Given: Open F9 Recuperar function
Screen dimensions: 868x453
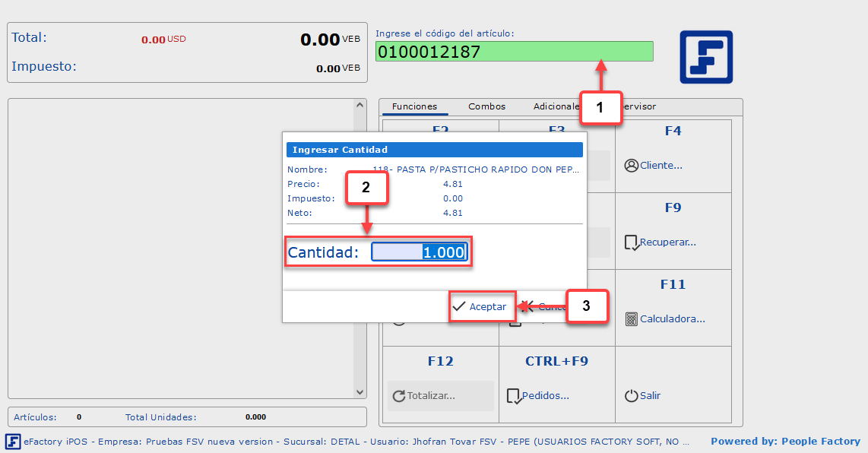Looking at the screenshot, I should pyautogui.click(x=673, y=232).
